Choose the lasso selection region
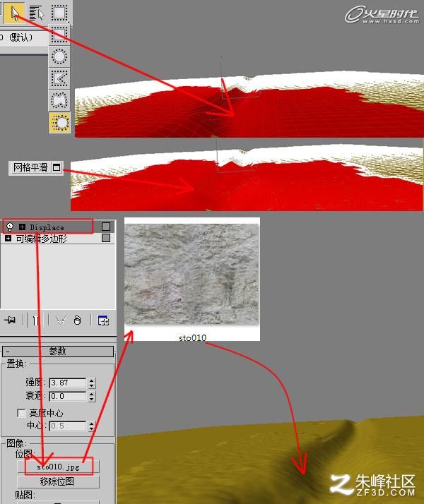This screenshot has height=504, width=424. 59,100
